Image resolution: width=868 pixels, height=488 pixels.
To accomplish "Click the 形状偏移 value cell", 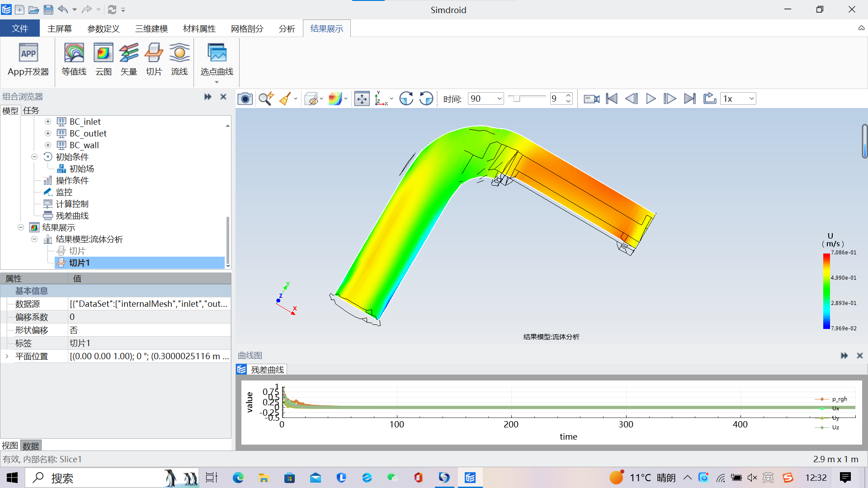I will (149, 330).
